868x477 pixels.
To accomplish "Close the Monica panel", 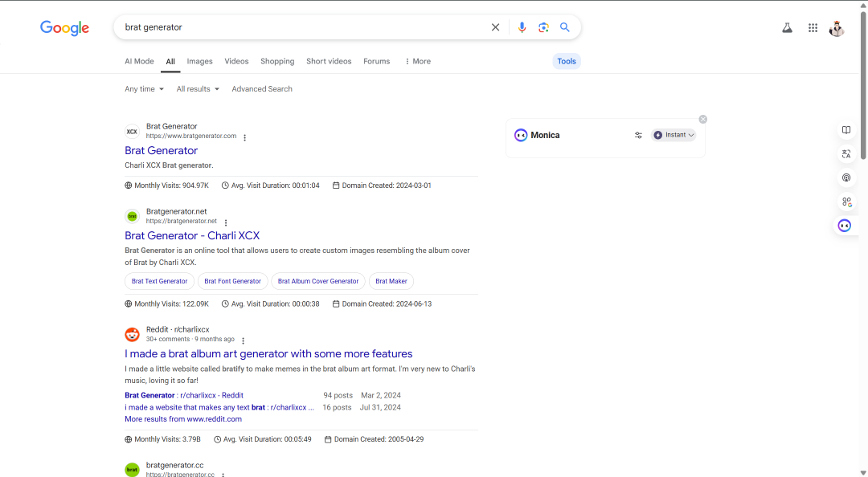I will click(702, 119).
